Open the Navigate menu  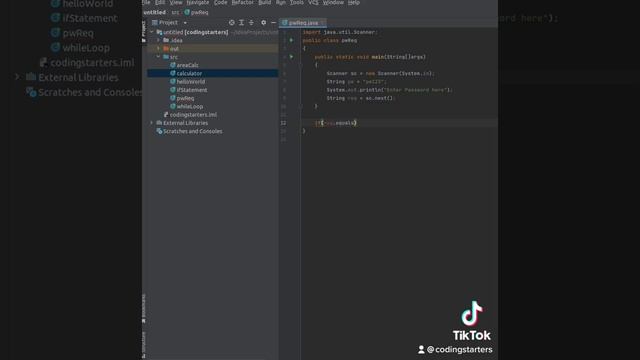(198, 2)
